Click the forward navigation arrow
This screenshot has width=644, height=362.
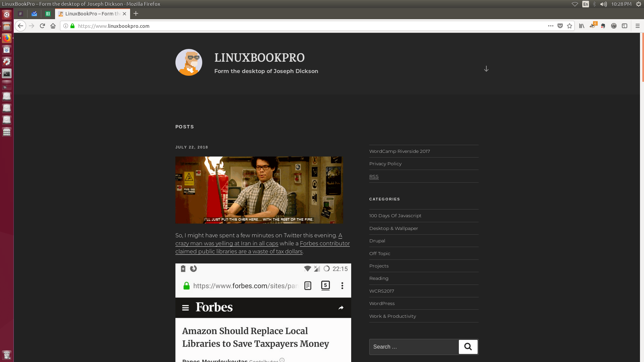point(32,26)
